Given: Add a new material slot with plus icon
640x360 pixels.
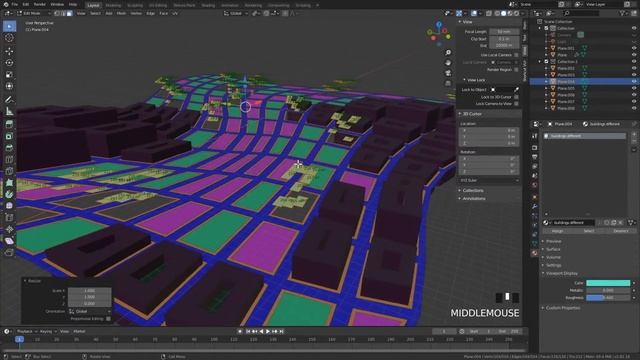Looking at the screenshot, I should [634, 134].
